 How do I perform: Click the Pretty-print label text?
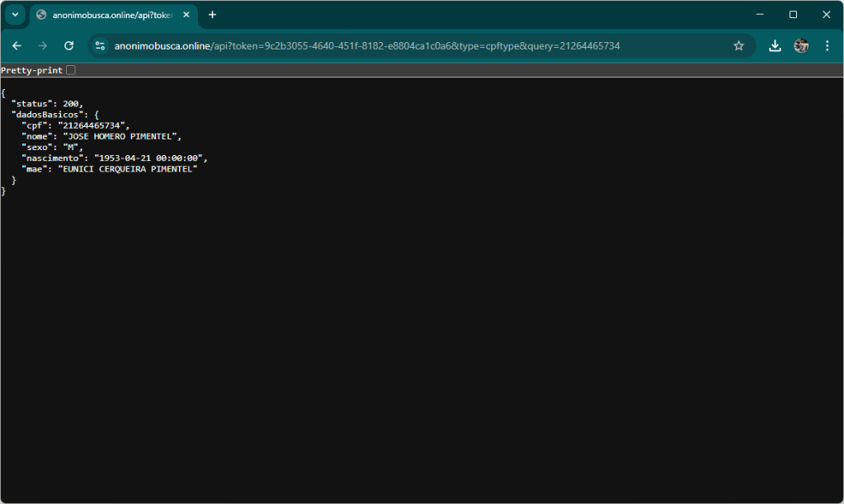click(x=31, y=71)
